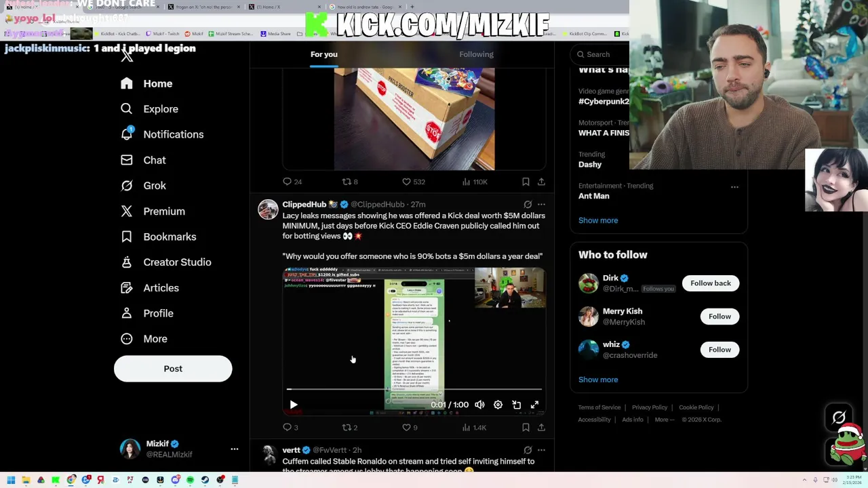
Task: Open the more options on ClippedHub's post
Action: 541,204
